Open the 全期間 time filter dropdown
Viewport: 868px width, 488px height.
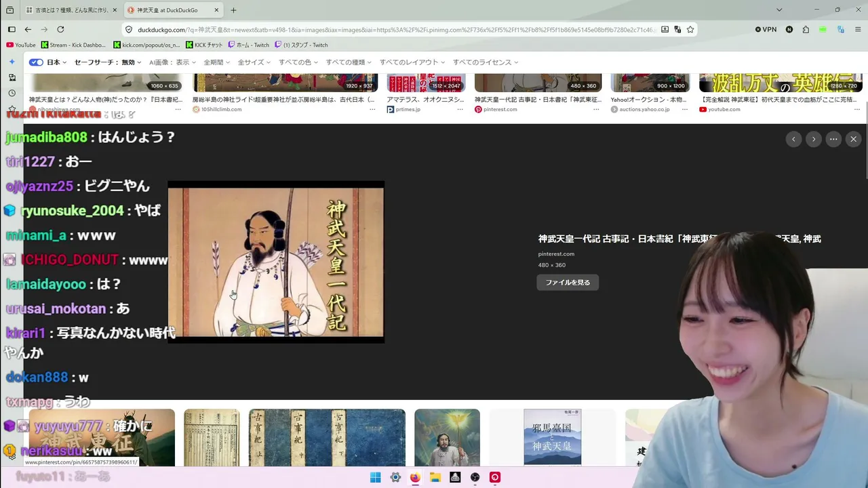[x=217, y=62]
